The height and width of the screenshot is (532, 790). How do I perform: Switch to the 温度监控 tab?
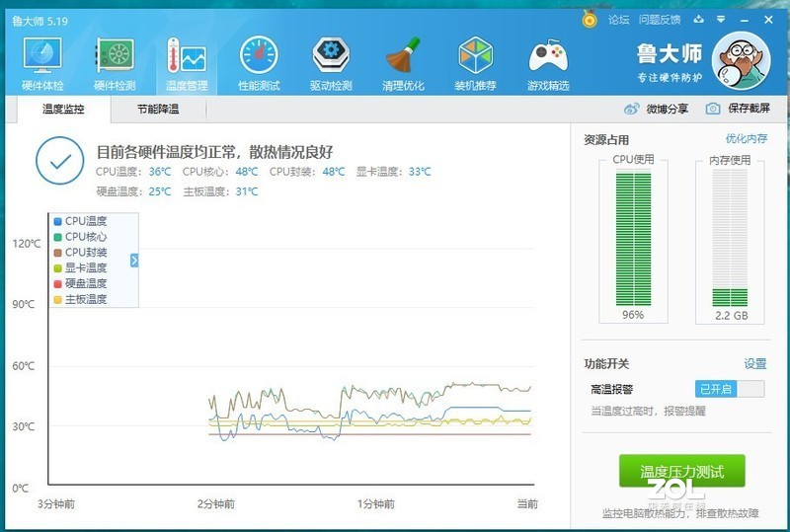[x=63, y=109]
